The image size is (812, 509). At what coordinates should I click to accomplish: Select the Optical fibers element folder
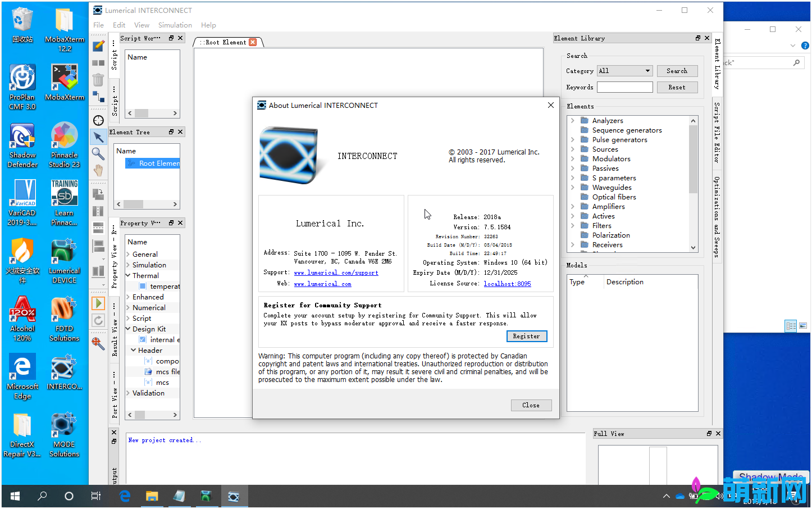click(614, 197)
